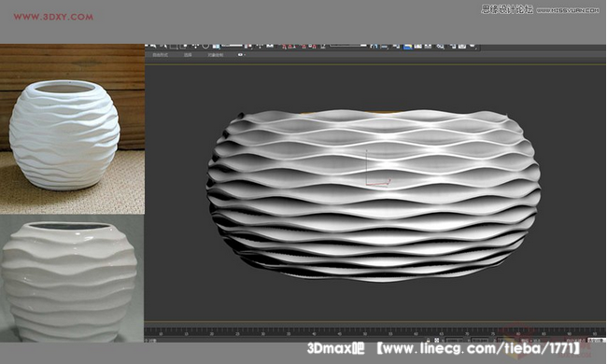Click frame 50 on the timeline track
This screenshot has width=607, height=364.
[365, 332]
